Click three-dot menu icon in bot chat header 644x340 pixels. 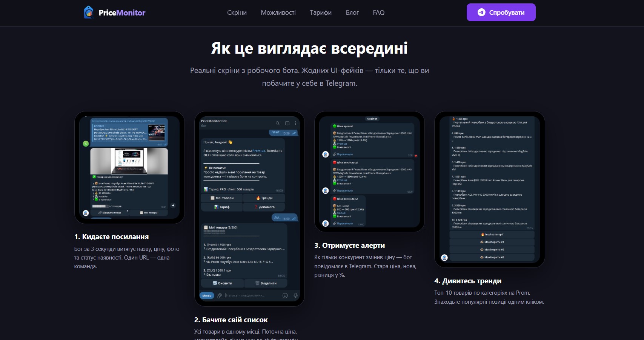[295, 123]
